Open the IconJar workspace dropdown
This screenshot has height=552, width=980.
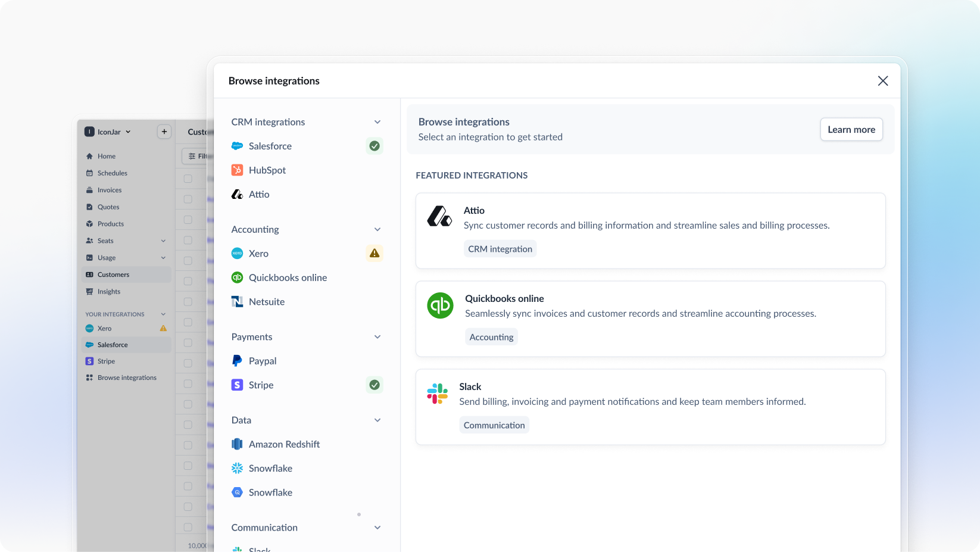coord(108,132)
